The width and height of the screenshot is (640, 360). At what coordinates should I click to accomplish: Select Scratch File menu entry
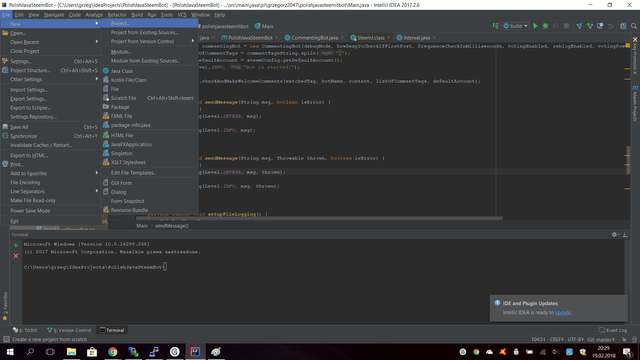click(x=150, y=98)
